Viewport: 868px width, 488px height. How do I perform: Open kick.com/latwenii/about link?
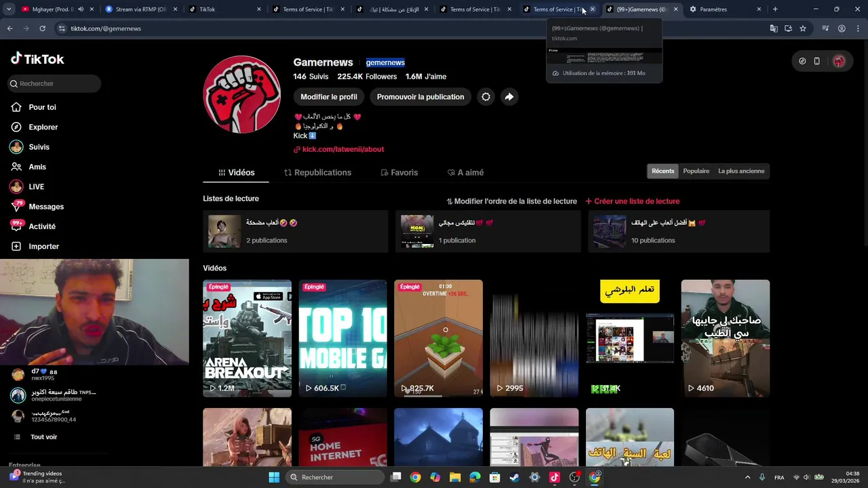click(x=338, y=149)
